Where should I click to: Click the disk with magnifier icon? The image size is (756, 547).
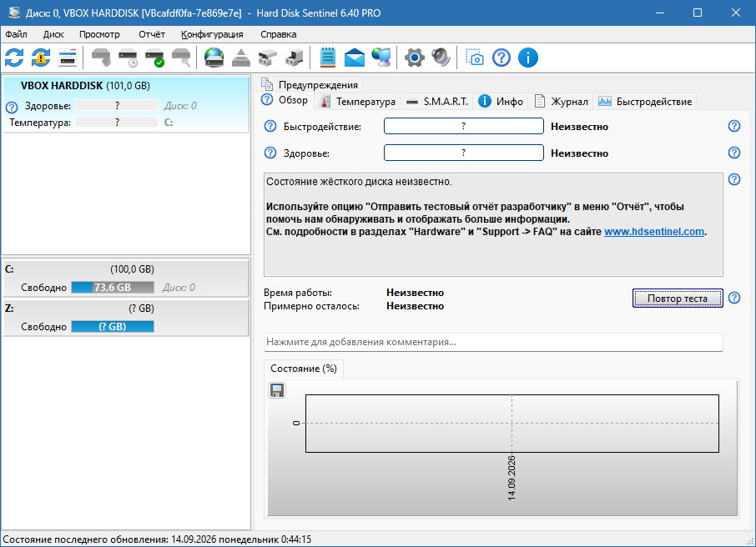[181, 58]
